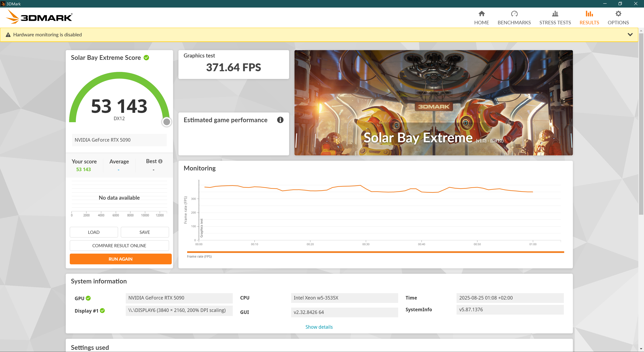The width and height of the screenshot is (644, 352).
Task: Click the orange RUN AGAIN button
Action: (121, 259)
